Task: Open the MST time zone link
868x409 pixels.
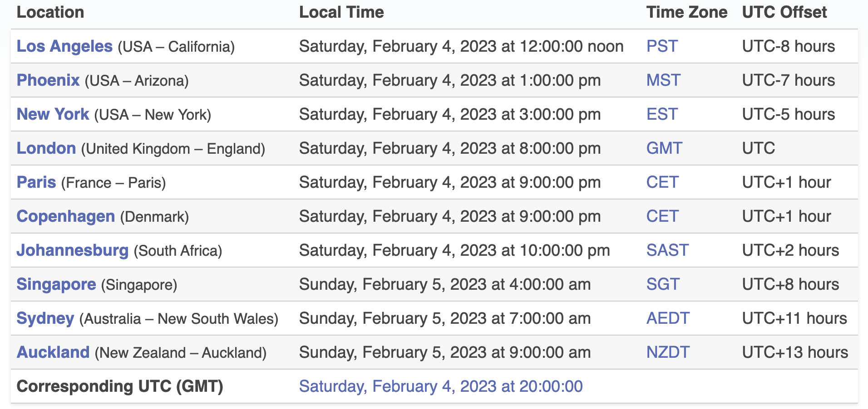Action: coord(663,80)
